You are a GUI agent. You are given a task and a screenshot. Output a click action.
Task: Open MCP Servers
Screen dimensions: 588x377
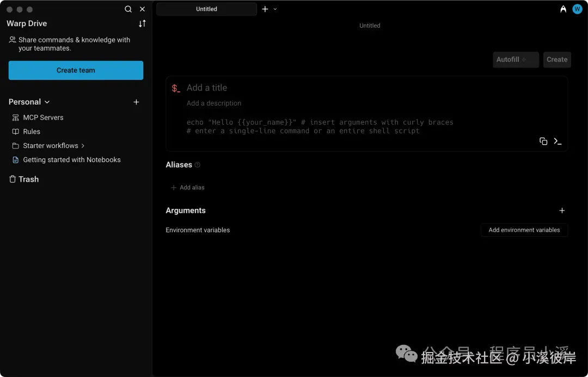[43, 118]
